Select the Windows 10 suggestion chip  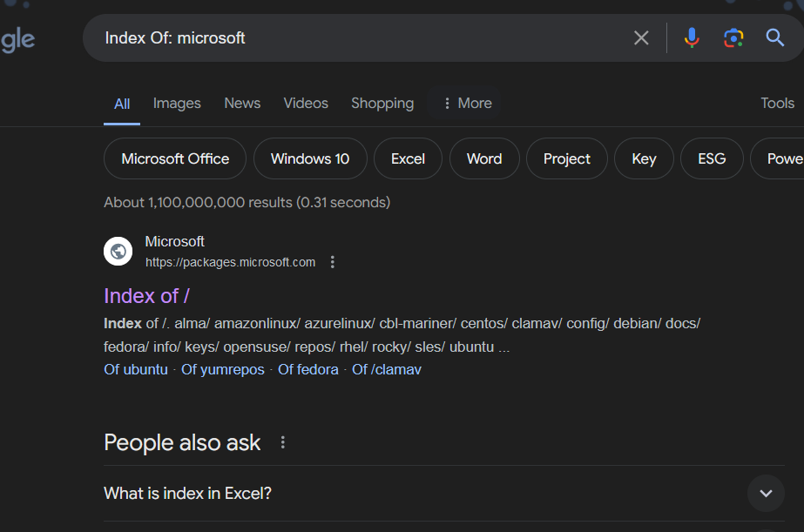(310, 158)
